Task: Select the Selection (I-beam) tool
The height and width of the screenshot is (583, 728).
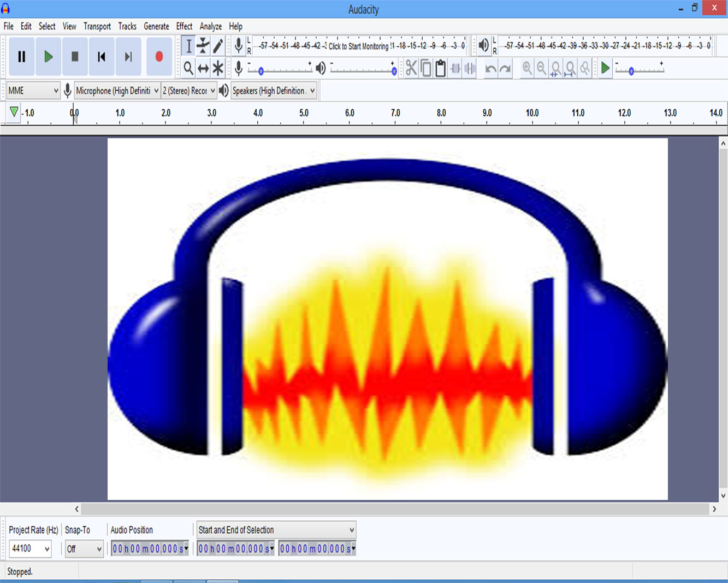Action: (x=188, y=46)
